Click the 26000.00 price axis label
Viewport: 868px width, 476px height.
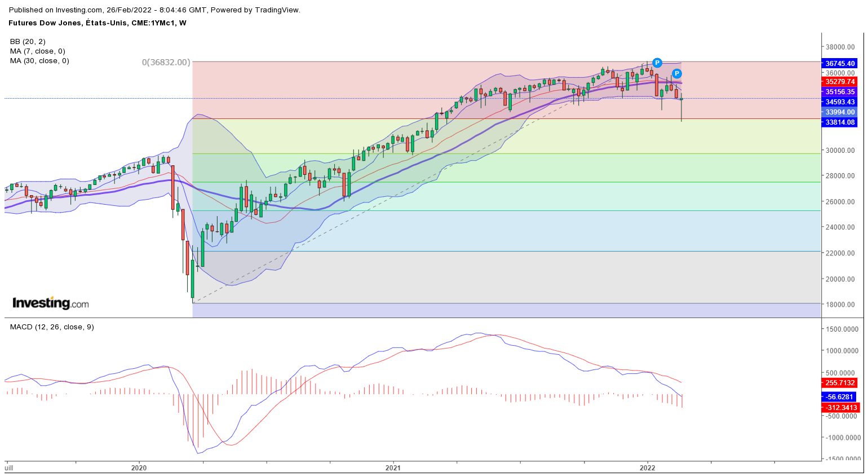[x=840, y=202]
